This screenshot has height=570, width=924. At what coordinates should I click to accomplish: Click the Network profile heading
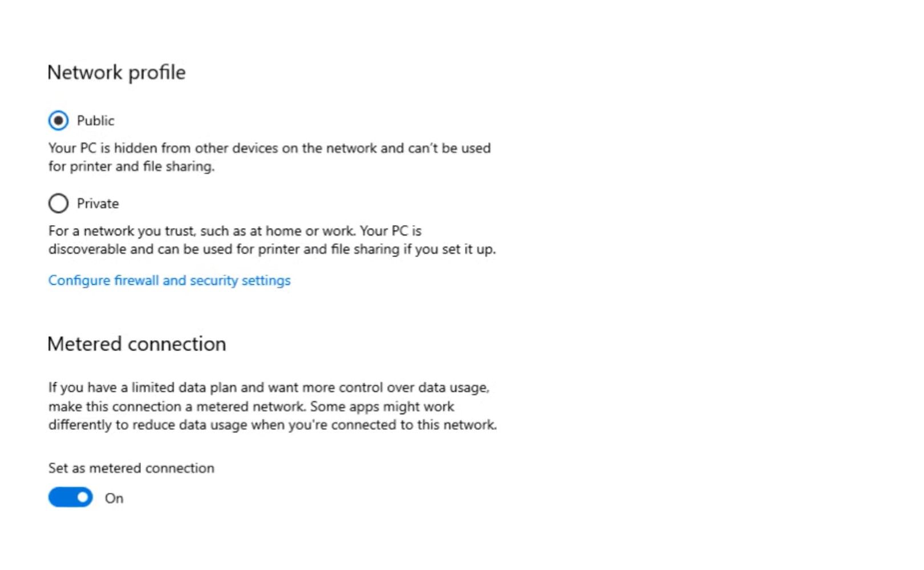click(x=116, y=72)
